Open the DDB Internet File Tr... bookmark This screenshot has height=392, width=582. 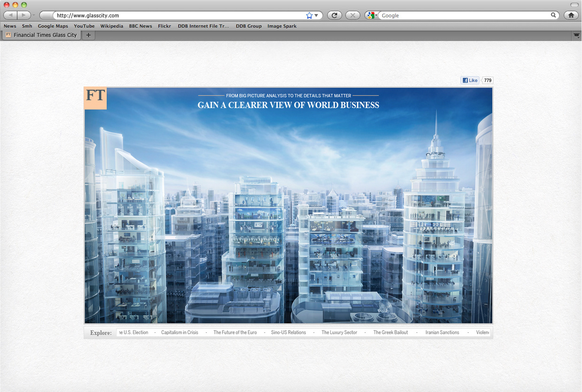[203, 26]
